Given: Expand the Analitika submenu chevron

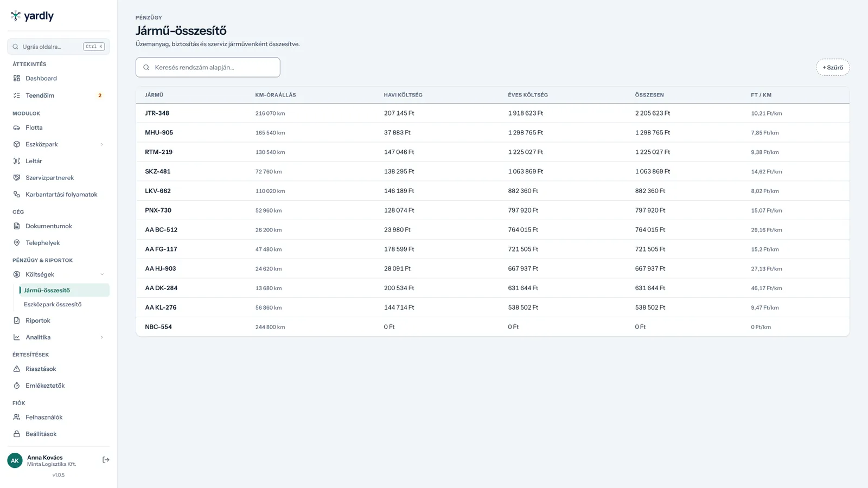Looking at the screenshot, I should 102,337.
